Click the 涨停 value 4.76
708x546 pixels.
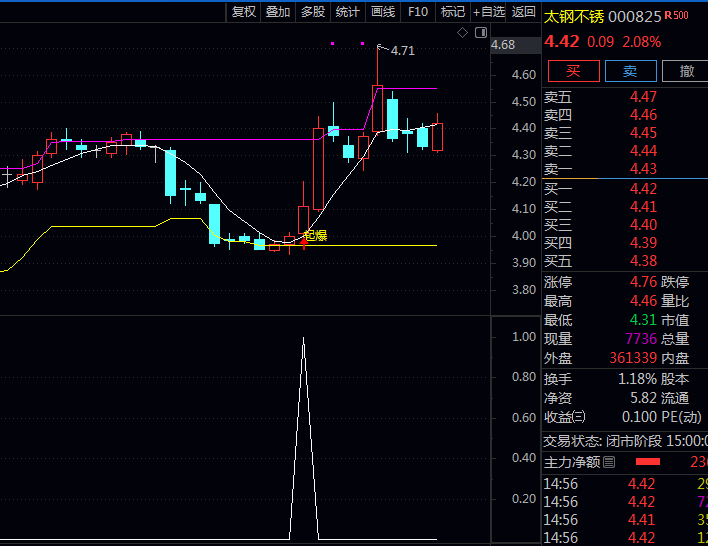tap(643, 282)
